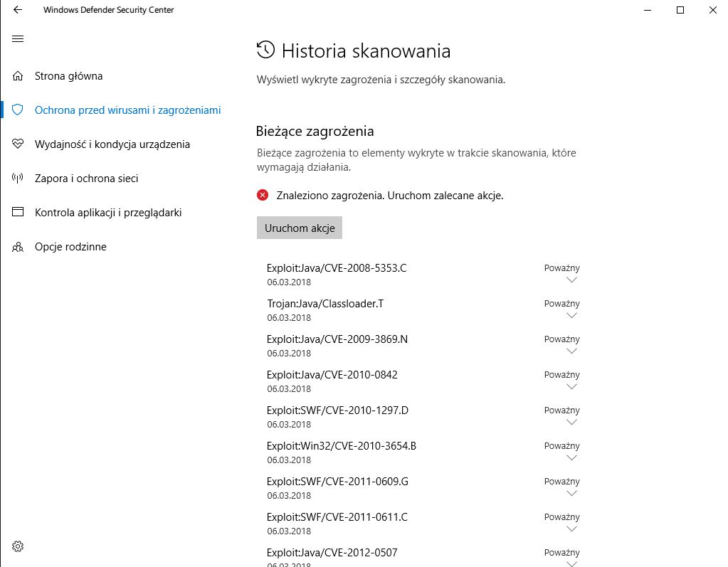The width and height of the screenshot is (728, 567).
Task: Open Strona główna via the home icon
Action: 17,75
